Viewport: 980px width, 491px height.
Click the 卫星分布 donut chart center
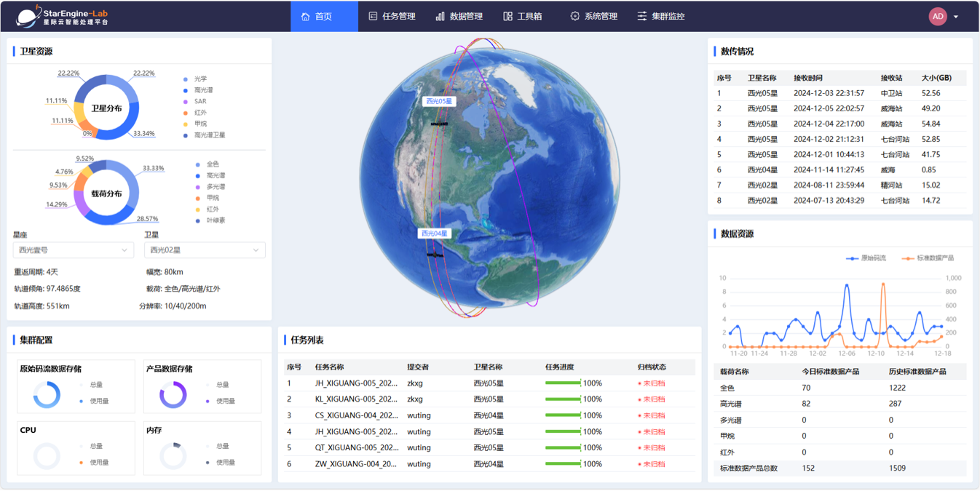click(x=106, y=108)
